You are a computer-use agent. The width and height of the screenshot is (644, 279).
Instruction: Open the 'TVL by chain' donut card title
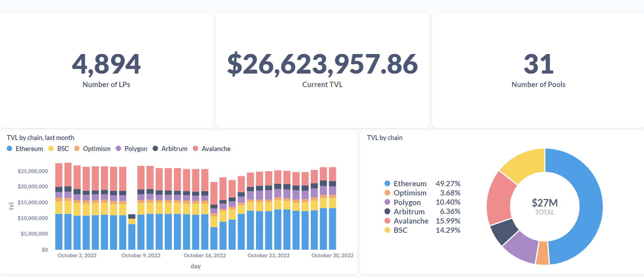[385, 138]
